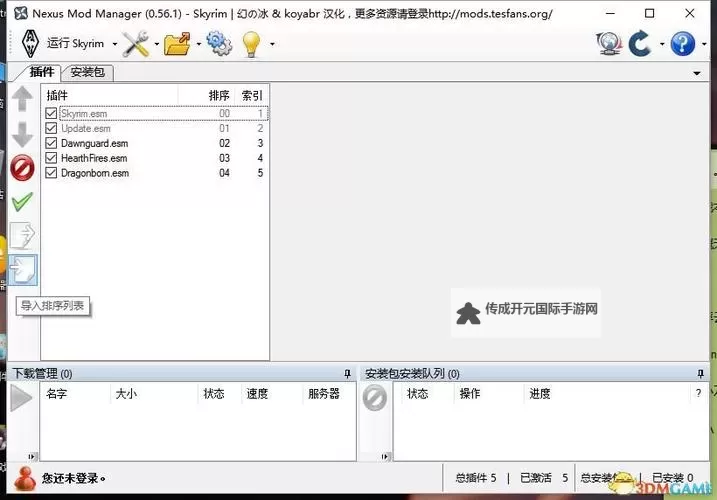Select the Dragonborn.esm plugin name
Screen dimensions: 717x500
click(95, 173)
